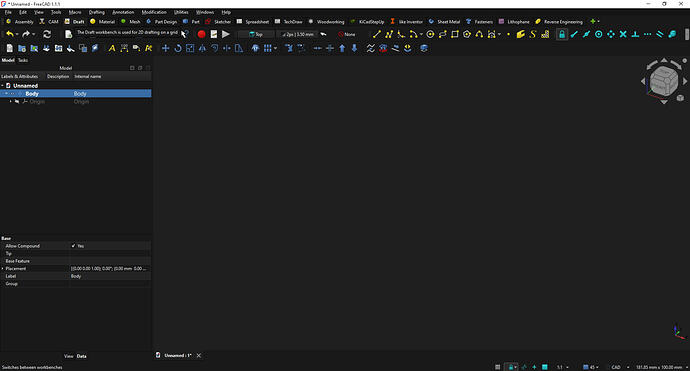Toggle the Allow Compound Yes checkbox
690x371 pixels.
(73, 246)
